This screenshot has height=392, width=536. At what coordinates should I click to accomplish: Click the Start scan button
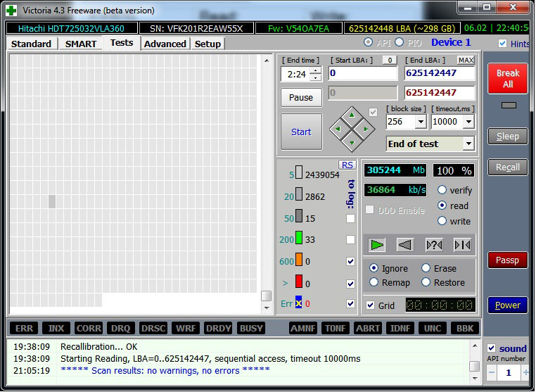pyautogui.click(x=301, y=132)
